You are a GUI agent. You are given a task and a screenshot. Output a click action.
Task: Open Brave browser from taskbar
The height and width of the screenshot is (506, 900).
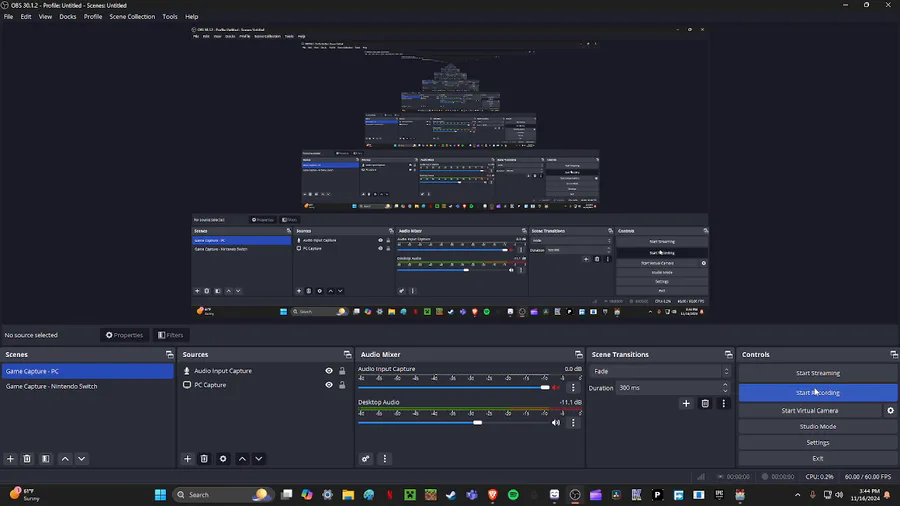coord(492,495)
